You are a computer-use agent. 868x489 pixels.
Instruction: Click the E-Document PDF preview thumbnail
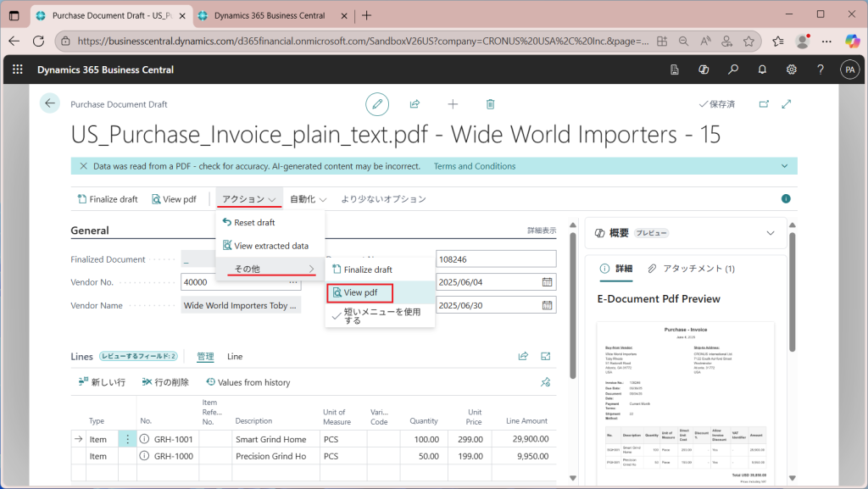point(685,403)
